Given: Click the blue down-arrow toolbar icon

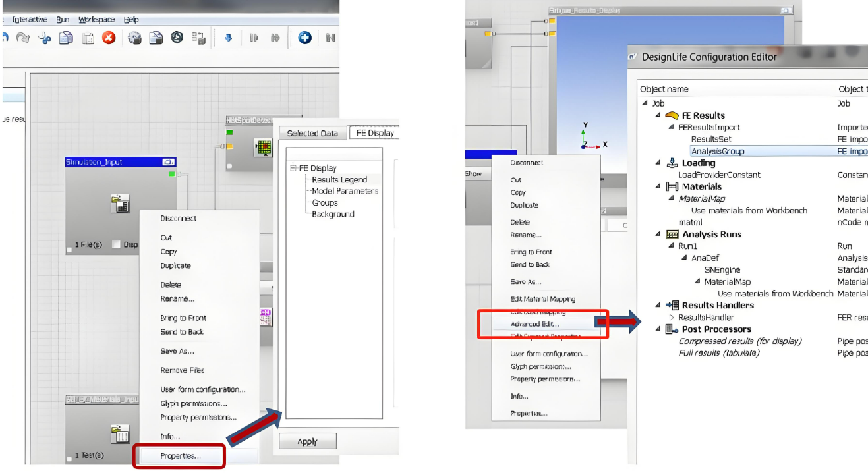Looking at the screenshot, I should point(229,38).
